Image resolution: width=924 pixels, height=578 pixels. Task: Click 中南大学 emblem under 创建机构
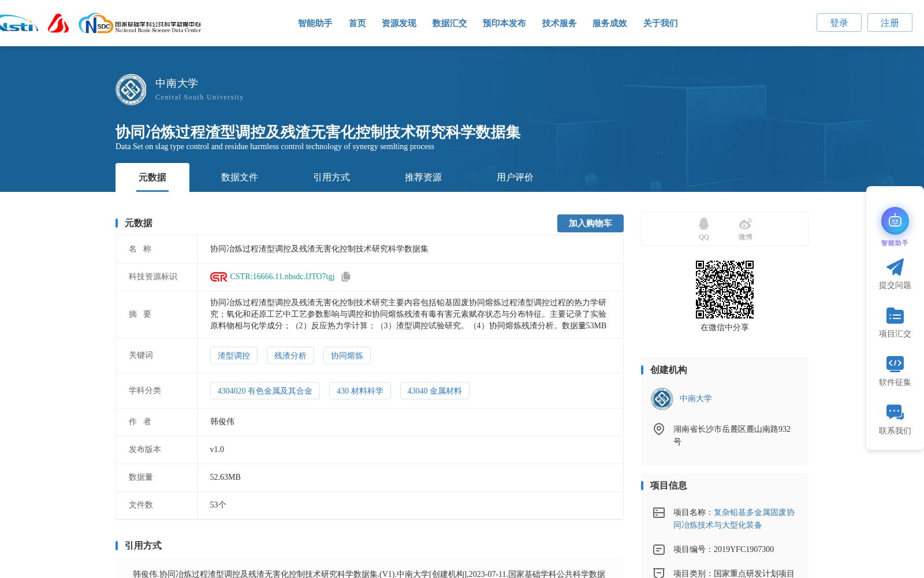[662, 399]
